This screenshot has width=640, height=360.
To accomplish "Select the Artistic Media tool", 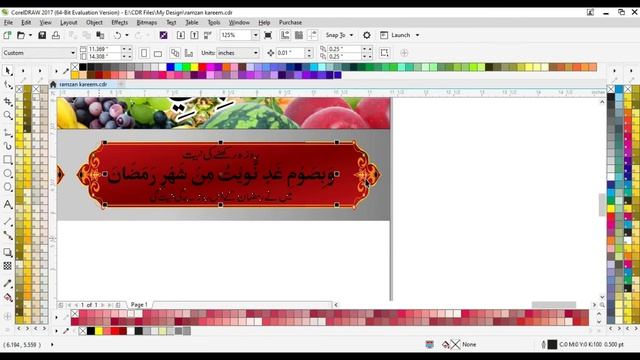I will (8, 146).
